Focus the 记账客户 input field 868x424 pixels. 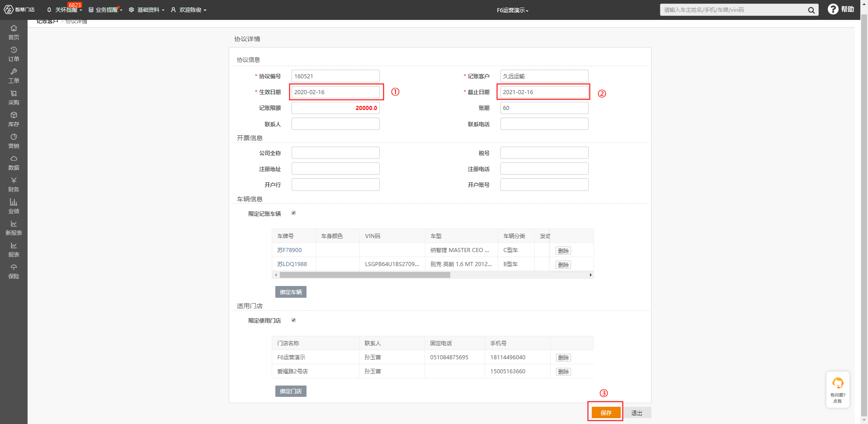[544, 76]
